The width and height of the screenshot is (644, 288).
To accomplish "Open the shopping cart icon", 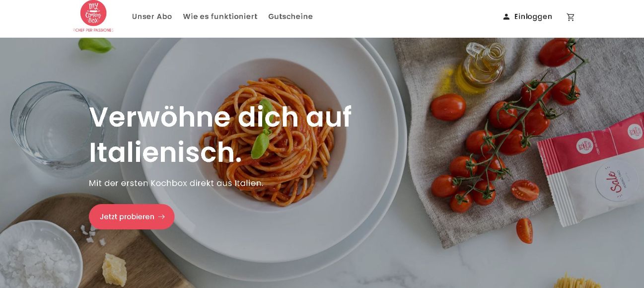I will (x=571, y=17).
